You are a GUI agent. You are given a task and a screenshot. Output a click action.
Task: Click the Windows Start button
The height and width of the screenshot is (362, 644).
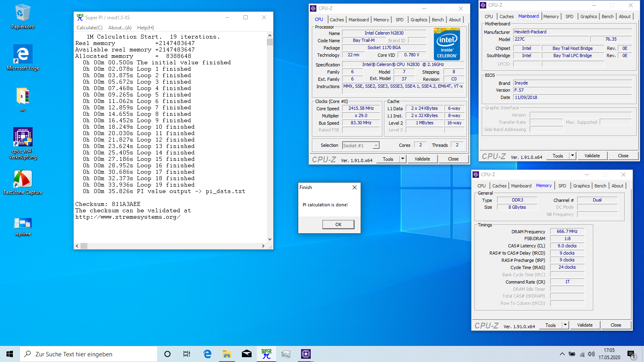[x=10, y=354]
